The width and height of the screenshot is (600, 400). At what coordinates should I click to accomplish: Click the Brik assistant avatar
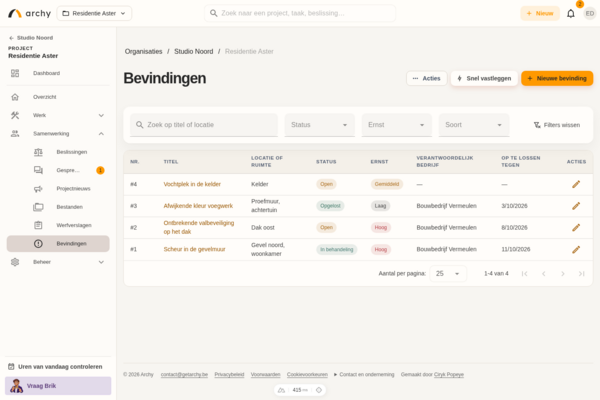(x=16, y=386)
